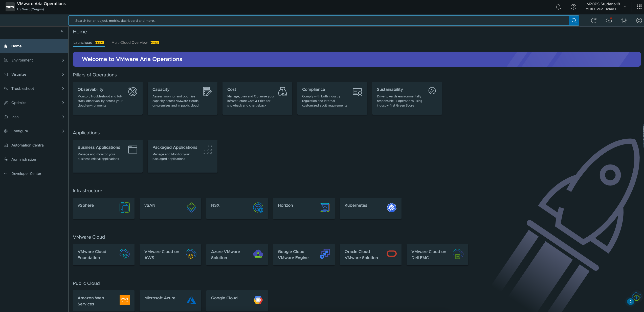Select Home in the sidebar
Screen dimensions: 644x312
click(34, 46)
